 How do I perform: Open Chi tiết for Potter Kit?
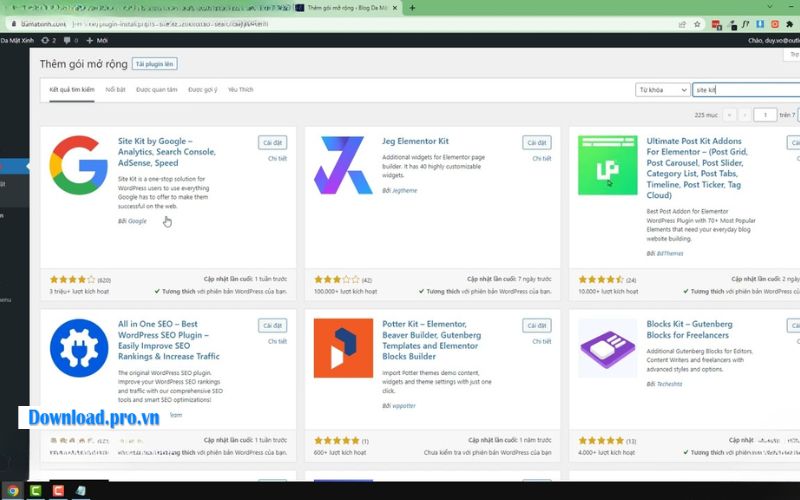pos(542,341)
